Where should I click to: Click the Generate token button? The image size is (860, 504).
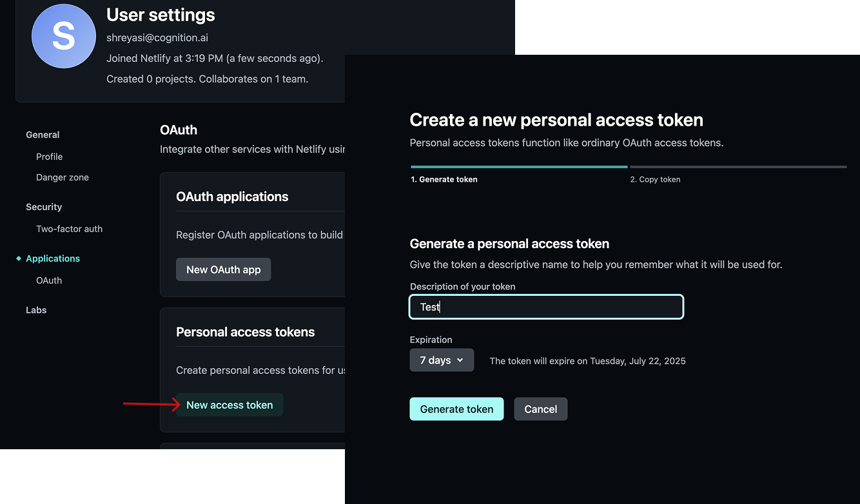coord(456,409)
